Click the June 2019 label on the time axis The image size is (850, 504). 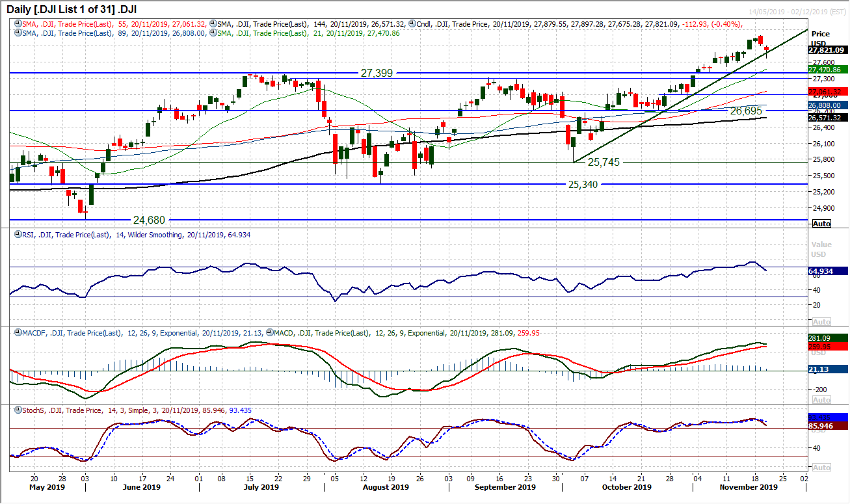point(141,487)
